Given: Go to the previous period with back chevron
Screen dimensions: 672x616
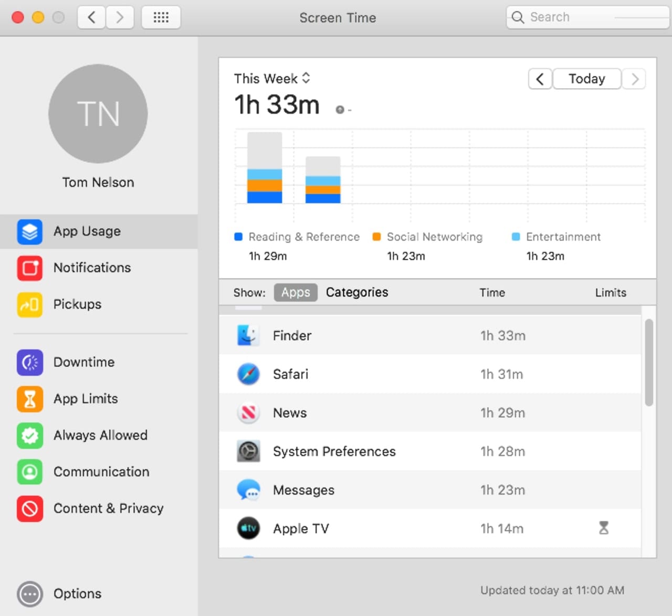Looking at the screenshot, I should [540, 79].
